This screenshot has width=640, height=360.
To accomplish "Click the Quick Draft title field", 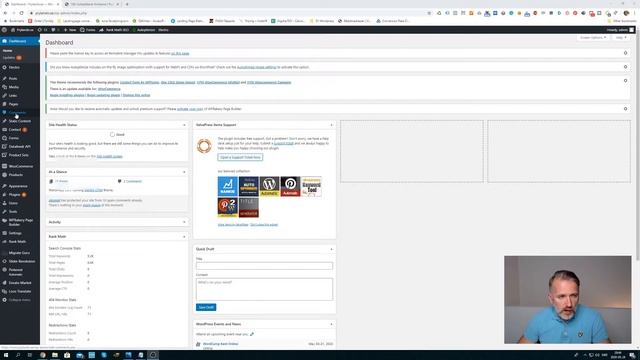I will click(x=264, y=266).
